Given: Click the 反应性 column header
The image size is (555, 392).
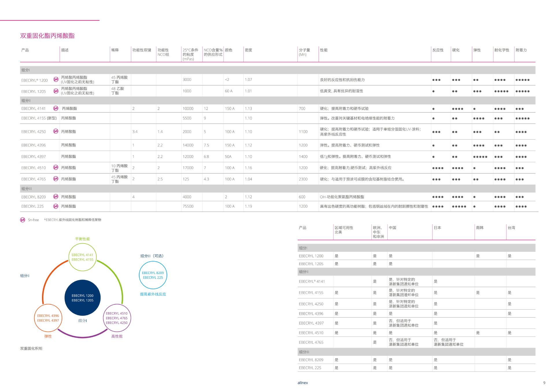Looking at the screenshot, I should click(438, 50).
